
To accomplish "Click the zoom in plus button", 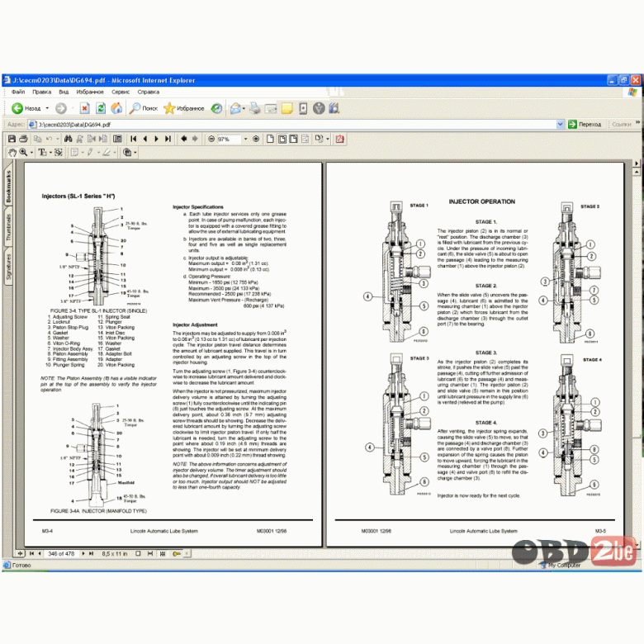I will pyautogui.click(x=256, y=139).
